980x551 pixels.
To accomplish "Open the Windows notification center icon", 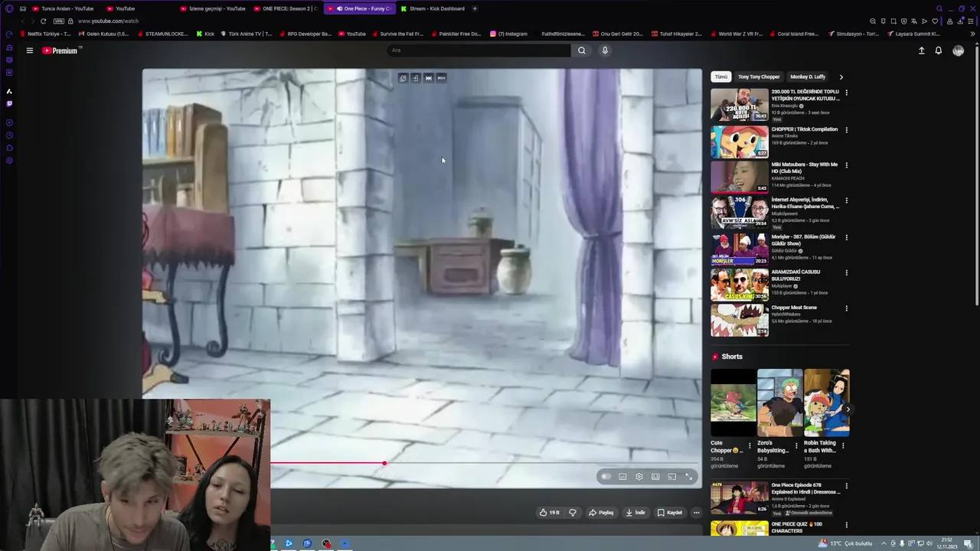I will tap(968, 543).
